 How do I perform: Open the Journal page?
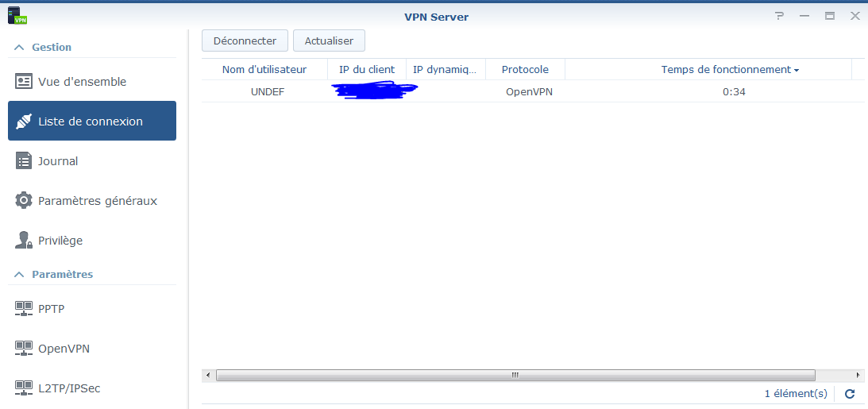tap(92, 161)
